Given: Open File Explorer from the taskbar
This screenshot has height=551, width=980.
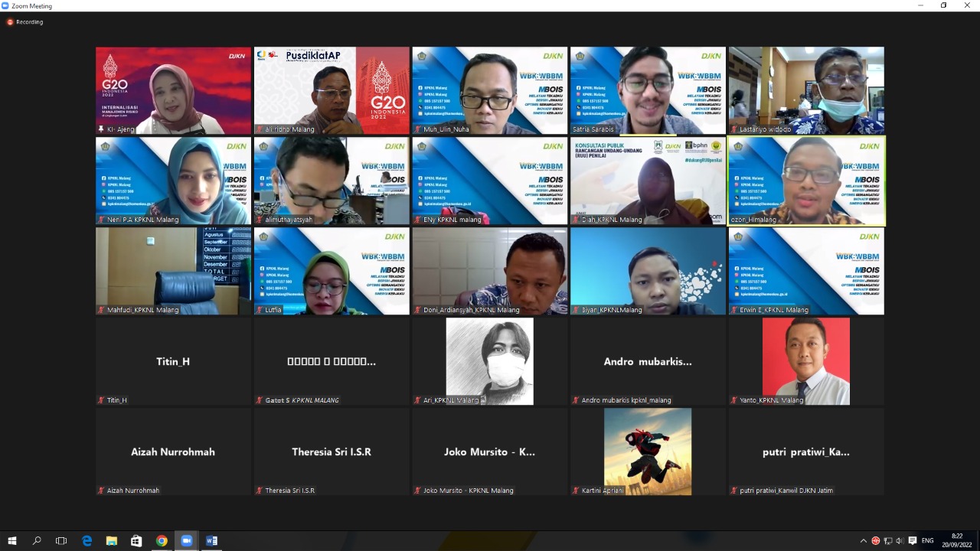Looking at the screenshot, I should click(x=112, y=541).
